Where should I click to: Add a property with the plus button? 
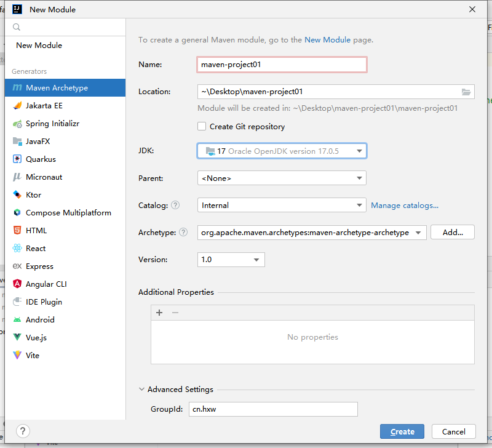(x=159, y=313)
